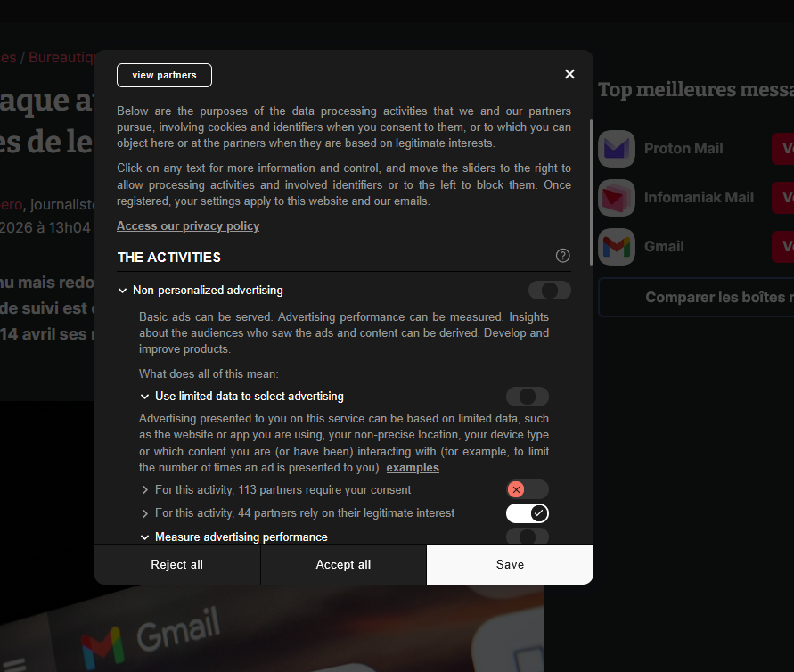The image size is (794, 672).
Task: Close the consent dialog with X icon
Action: pos(569,74)
